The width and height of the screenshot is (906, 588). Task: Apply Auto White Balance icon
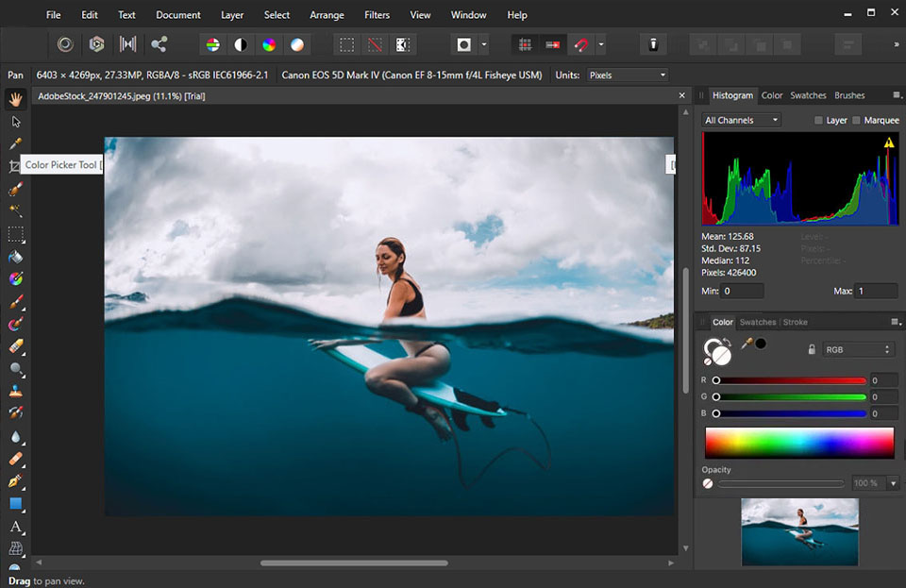297,45
